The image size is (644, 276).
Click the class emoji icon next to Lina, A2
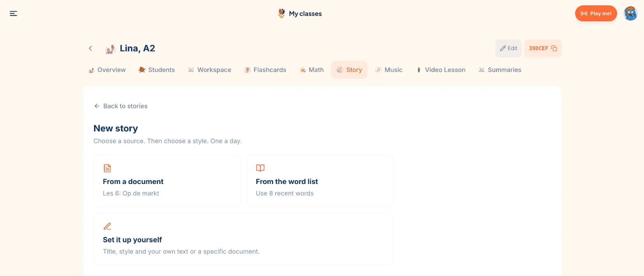tap(110, 49)
